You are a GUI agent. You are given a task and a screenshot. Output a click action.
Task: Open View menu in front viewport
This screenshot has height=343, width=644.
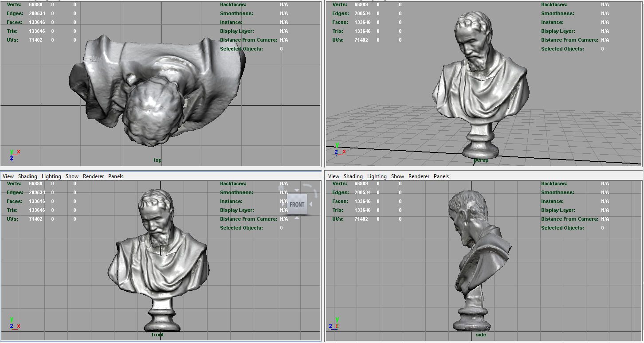pos(8,176)
